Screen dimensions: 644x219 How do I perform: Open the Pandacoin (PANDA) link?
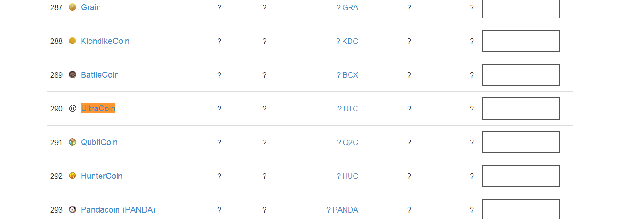click(118, 210)
